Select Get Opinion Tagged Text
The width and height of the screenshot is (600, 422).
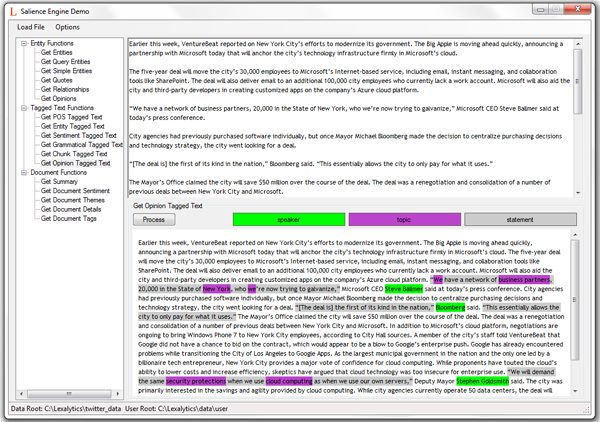[x=76, y=162]
